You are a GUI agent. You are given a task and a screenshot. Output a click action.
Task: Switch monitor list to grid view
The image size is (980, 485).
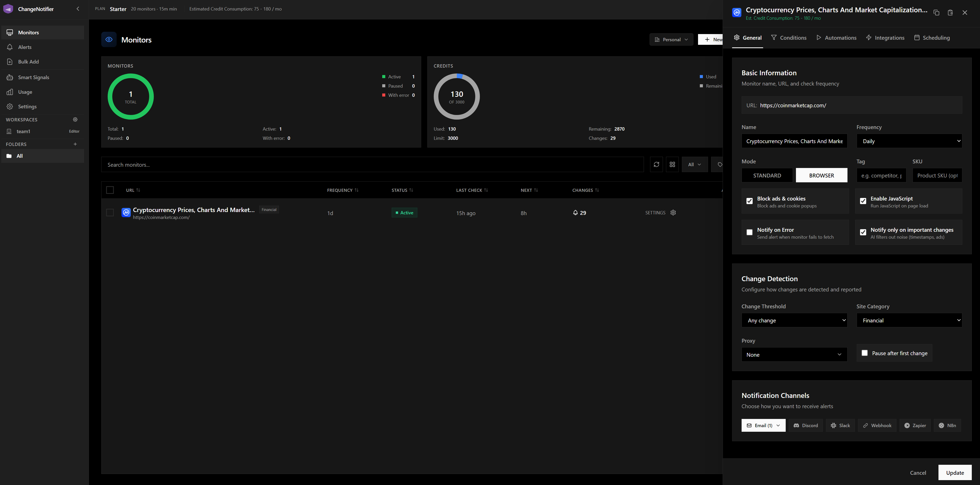coord(672,164)
